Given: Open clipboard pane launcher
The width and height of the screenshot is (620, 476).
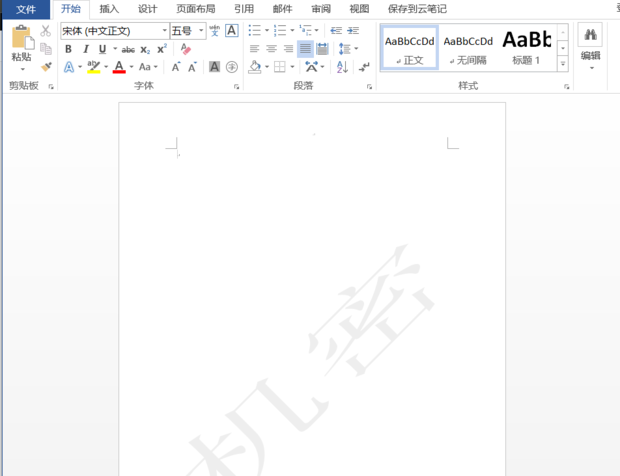Looking at the screenshot, I should click(51, 87).
